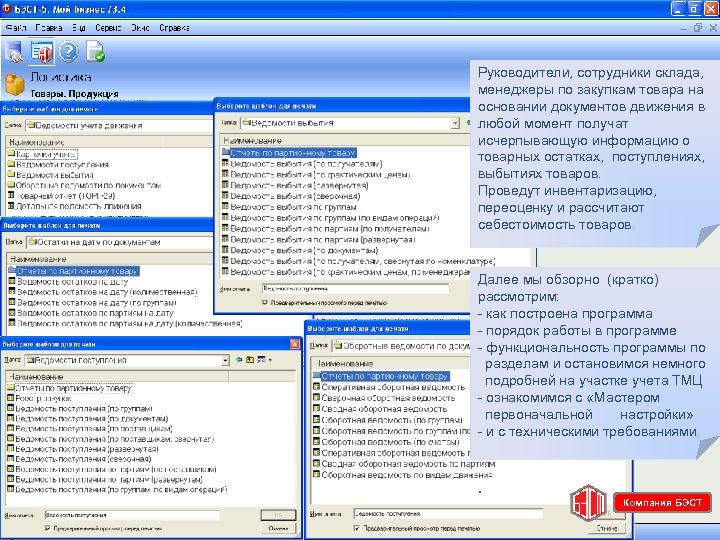The image size is (720, 540).
Task: Toggle preview checkbox in Ведомости поступления dialog
Action: point(47,529)
